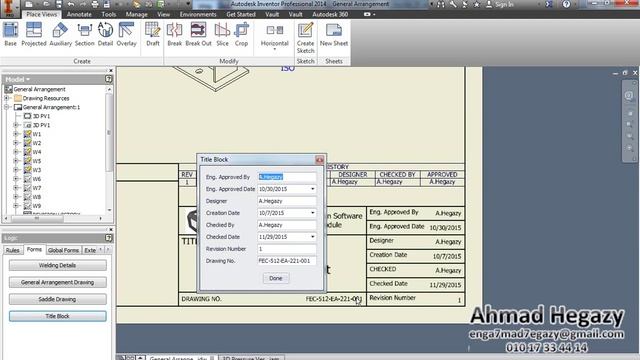Click the Revision Number field
The image size is (640, 360).
(287, 249)
